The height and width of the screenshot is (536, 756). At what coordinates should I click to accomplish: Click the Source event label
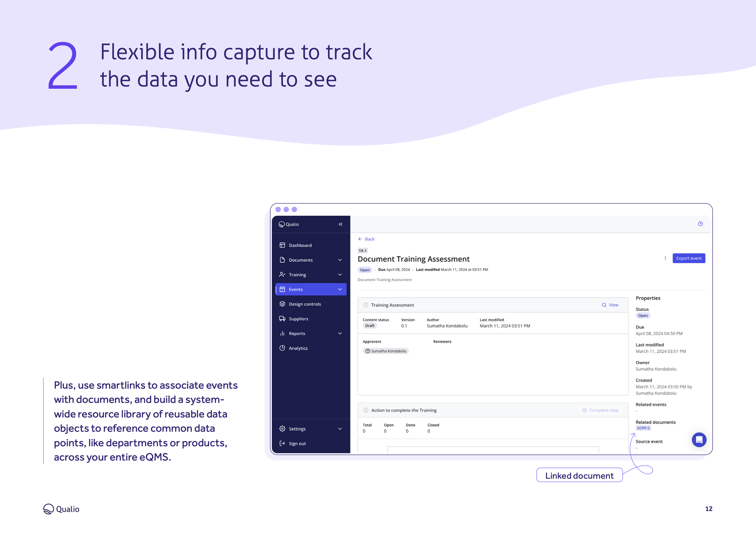coord(649,442)
